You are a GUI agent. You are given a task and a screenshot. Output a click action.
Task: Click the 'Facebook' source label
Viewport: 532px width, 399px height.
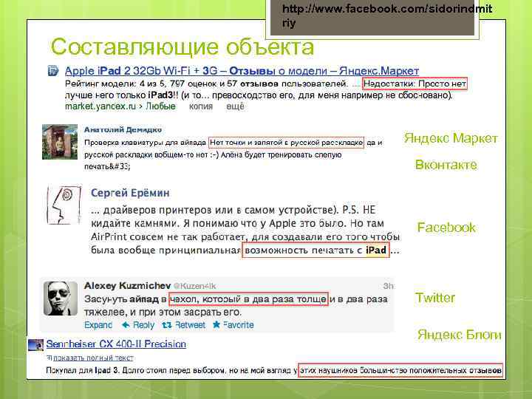click(x=446, y=228)
